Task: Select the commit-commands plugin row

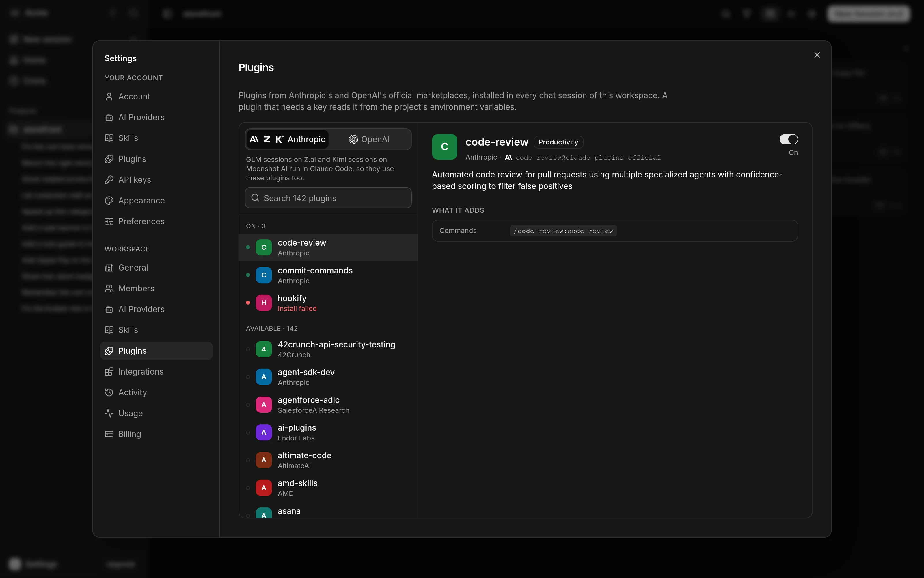Action: (x=328, y=275)
